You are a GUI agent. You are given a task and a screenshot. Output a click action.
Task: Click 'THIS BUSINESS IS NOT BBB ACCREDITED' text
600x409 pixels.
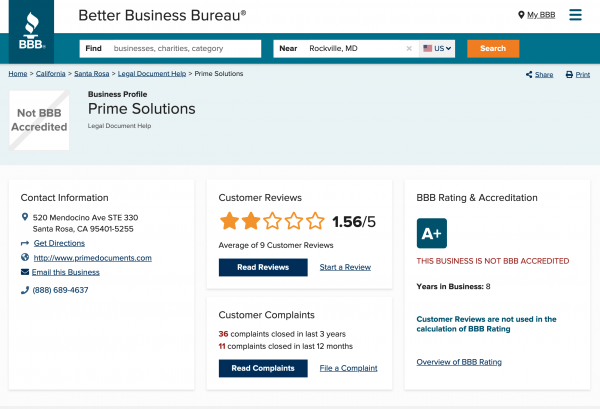click(493, 261)
